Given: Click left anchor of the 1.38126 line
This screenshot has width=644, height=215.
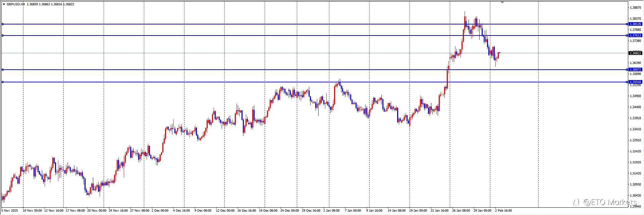Looking at the screenshot, I should (2, 24).
